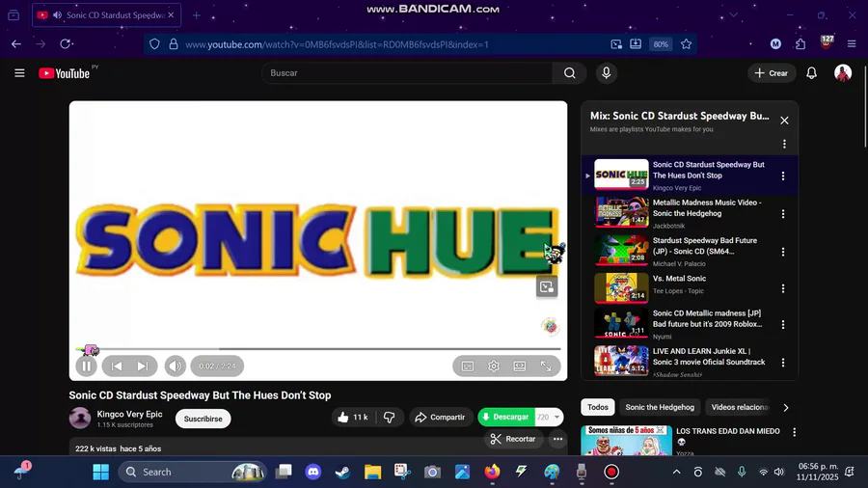Screen dimensions: 868x488
Task: Play Vs. Metal Sonic thumbnail
Action: coord(621,287)
